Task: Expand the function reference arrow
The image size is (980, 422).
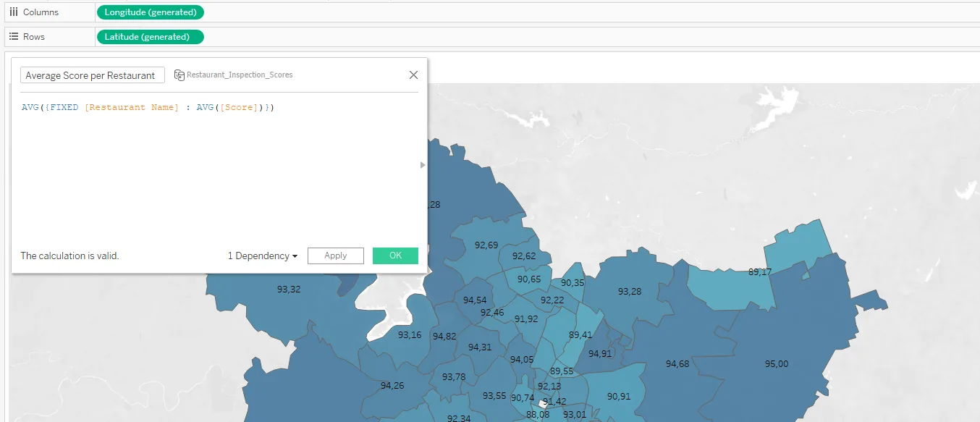Action: [x=423, y=165]
